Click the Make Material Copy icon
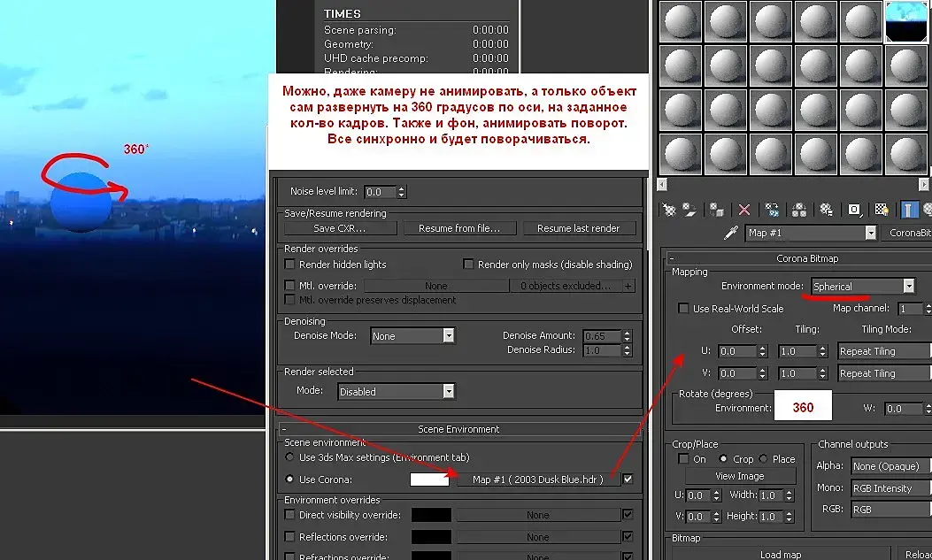Screen dimensions: 932x560 click(772, 210)
